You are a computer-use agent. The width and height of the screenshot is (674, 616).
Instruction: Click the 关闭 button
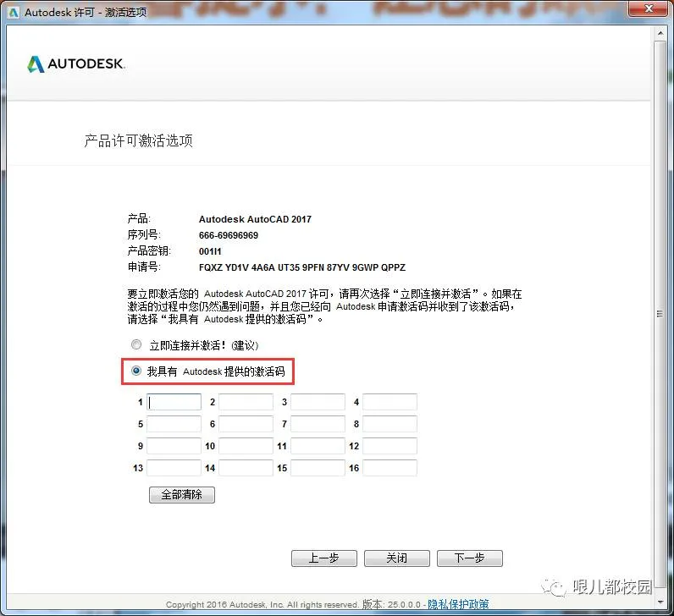(397, 558)
